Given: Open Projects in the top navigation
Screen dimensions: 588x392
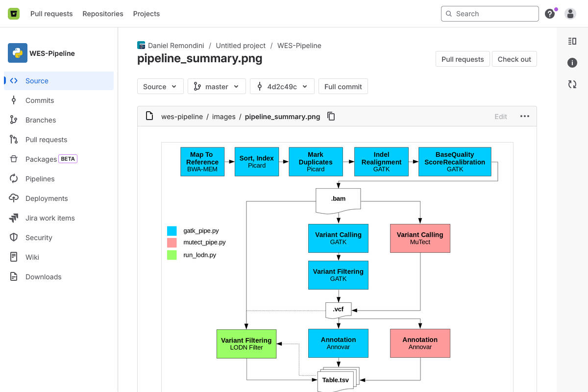Looking at the screenshot, I should tap(146, 13).
